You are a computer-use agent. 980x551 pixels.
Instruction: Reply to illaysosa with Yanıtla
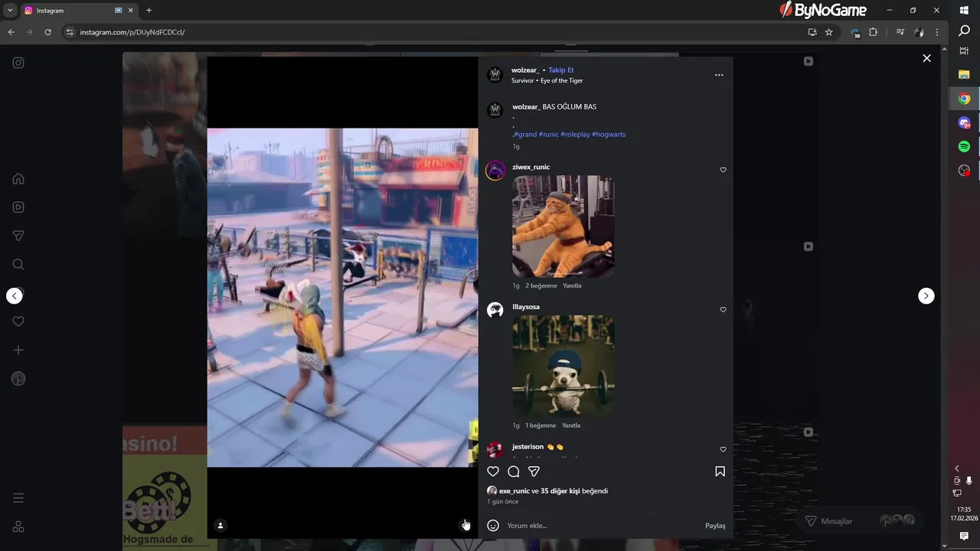click(571, 425)
